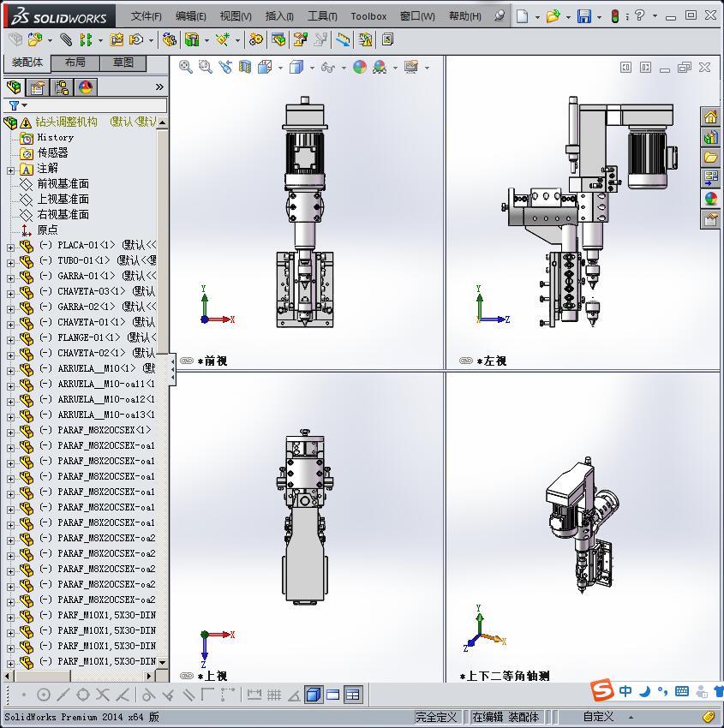The width and height of the screenshot is (724, 728).
Task: Open the Edit menu
Action: (190, 16)
